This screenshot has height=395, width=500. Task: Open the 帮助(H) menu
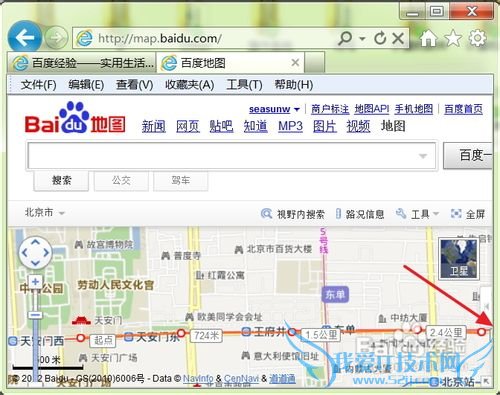click(x=294, y=85)
